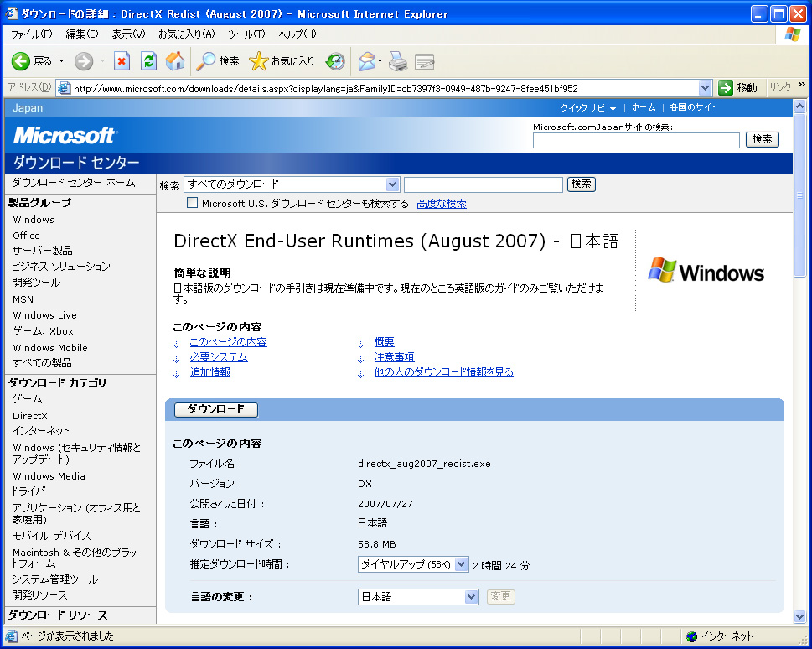Open the Mail toolbar icon

click(366, 61)
